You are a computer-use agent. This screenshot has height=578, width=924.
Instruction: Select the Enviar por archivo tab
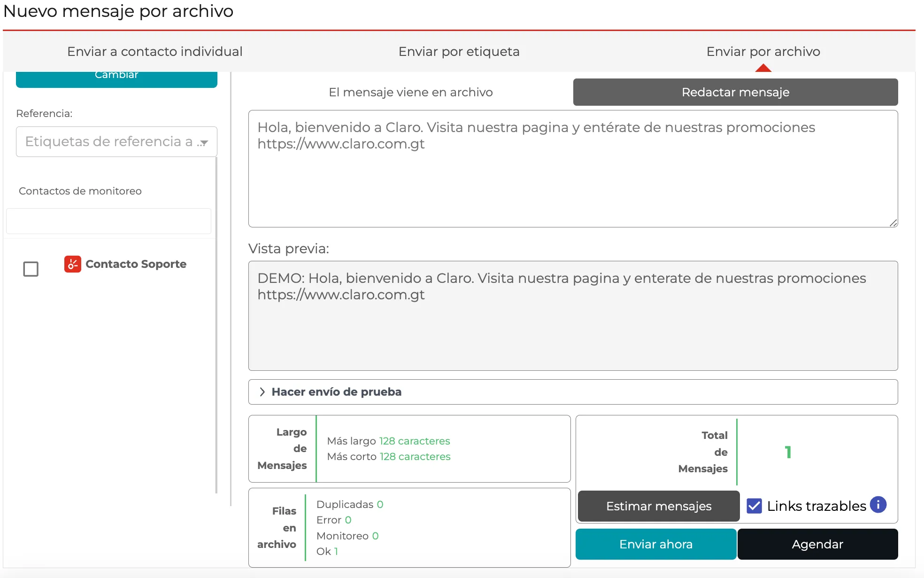763,51
